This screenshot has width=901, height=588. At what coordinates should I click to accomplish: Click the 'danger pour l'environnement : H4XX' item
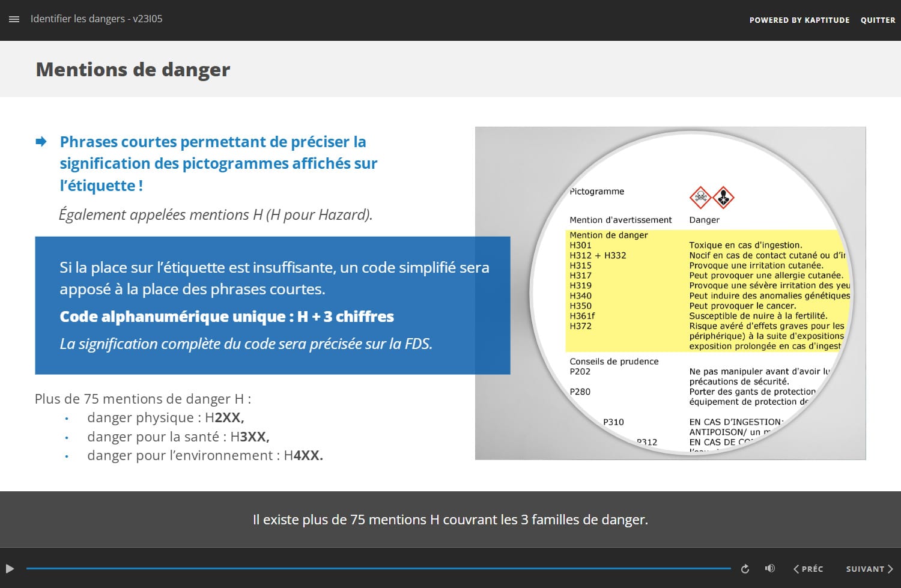pos(205,455)
